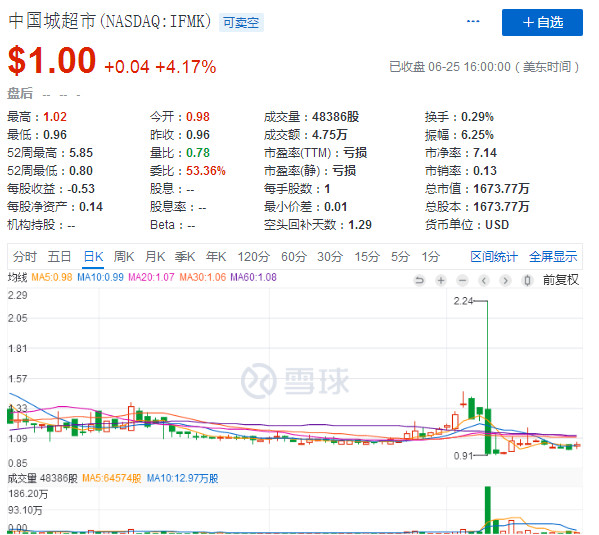
Task: Click the 已收盘 06-25 16:00:00 timestamp
Action: tap(484, 67)
